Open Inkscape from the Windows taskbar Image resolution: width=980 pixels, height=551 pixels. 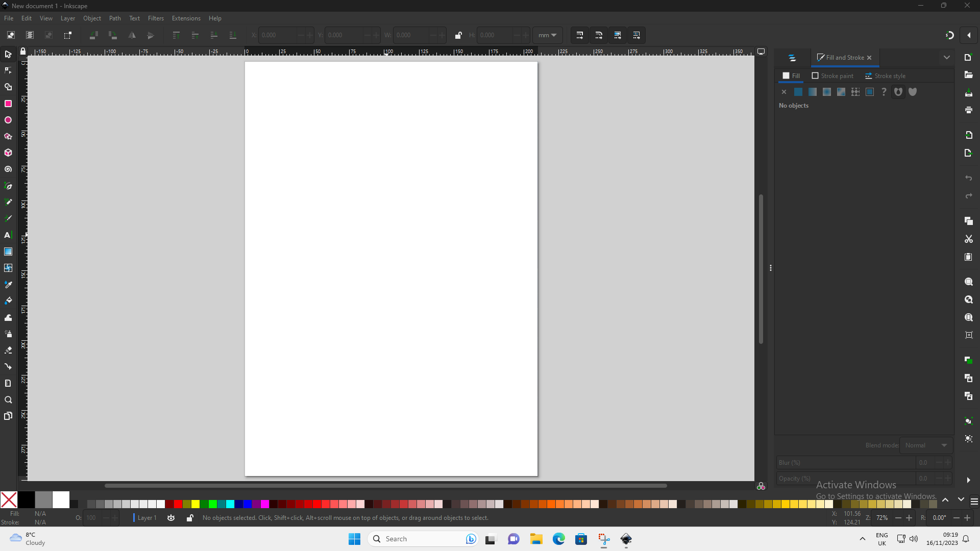pyautogui.click(x=626, y=539)
